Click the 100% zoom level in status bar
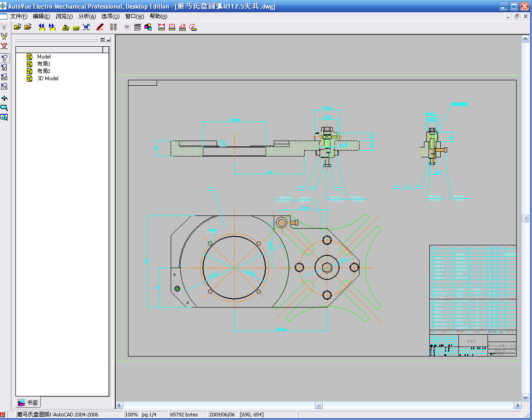This screenshot has width=532, height=420. (x=132, y=414)
